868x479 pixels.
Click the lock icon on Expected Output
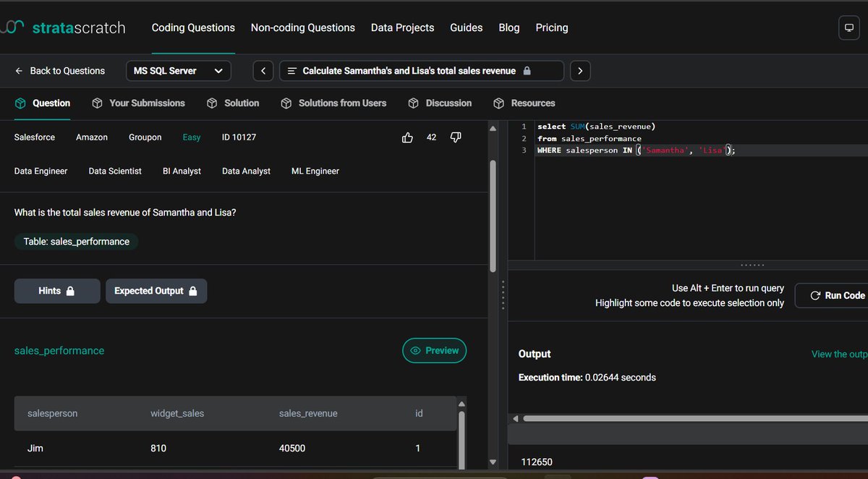point(192,291)
